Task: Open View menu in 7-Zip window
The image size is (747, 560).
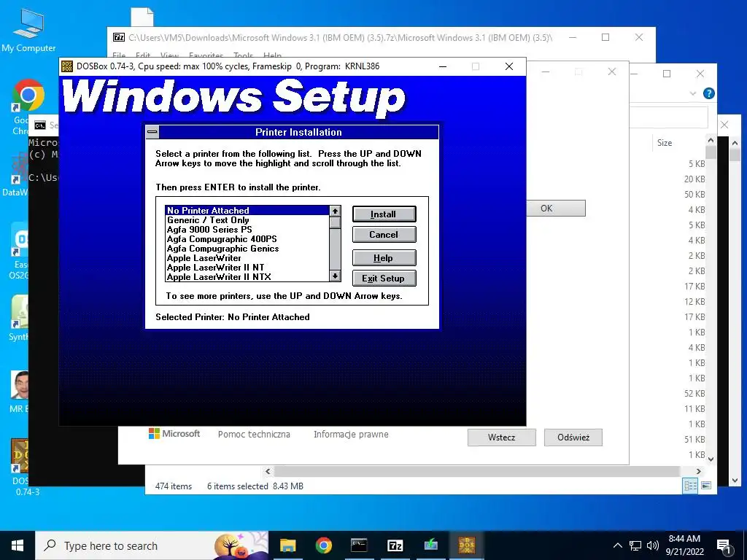Action: coord(169,55)
